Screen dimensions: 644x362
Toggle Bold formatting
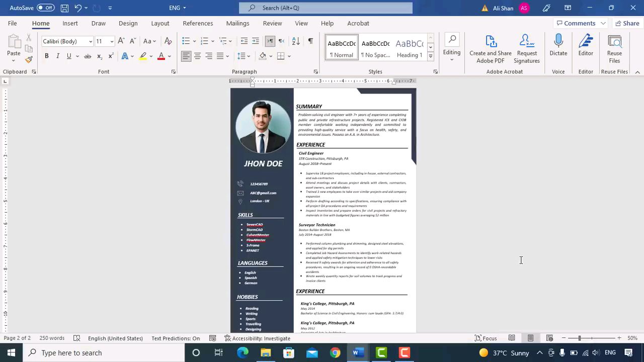[46, 56]
